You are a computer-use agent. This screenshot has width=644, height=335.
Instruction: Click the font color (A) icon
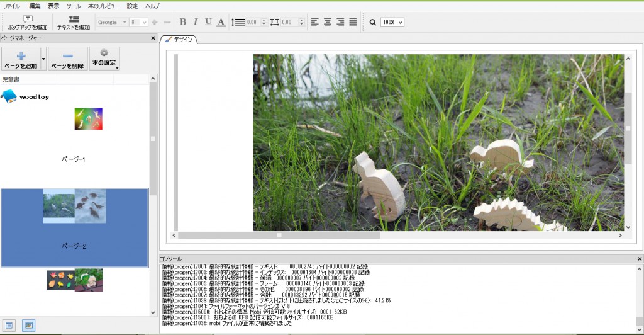pyautogui.click(x=221, y=22)
